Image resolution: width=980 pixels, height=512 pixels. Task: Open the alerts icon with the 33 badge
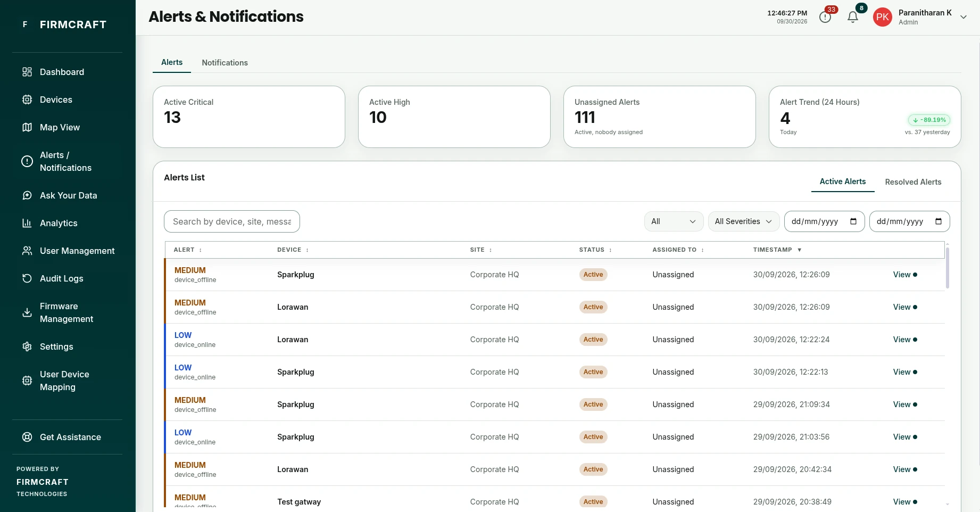[x=825, y=17]
